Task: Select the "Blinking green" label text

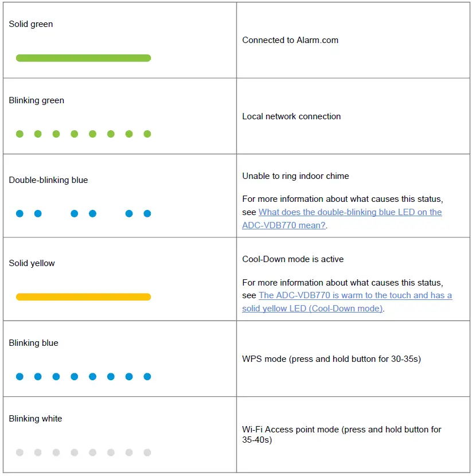Action: pyautogui.click(x=37, y=100)
